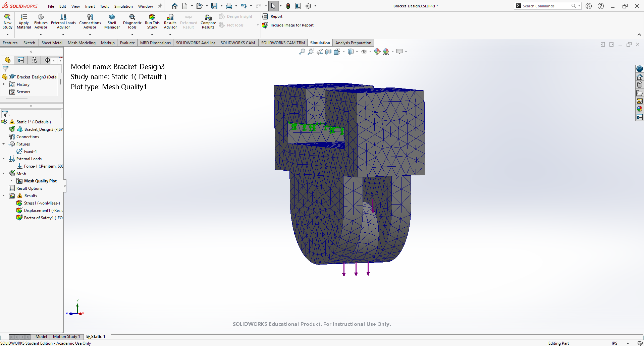Collapse the ribbon with the chevron
The height and width of the screenshot is (346, 644).
[639, 35]
